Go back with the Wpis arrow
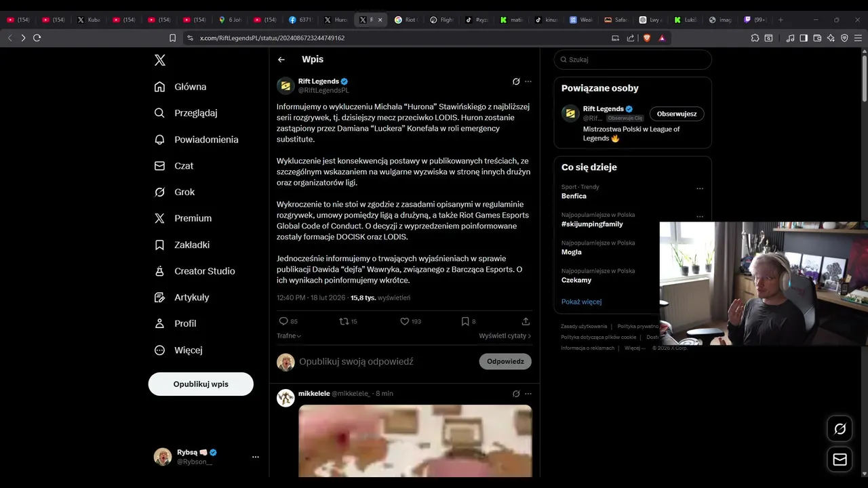This screenshot has width=868, height=488. click(x=281, y=60)
